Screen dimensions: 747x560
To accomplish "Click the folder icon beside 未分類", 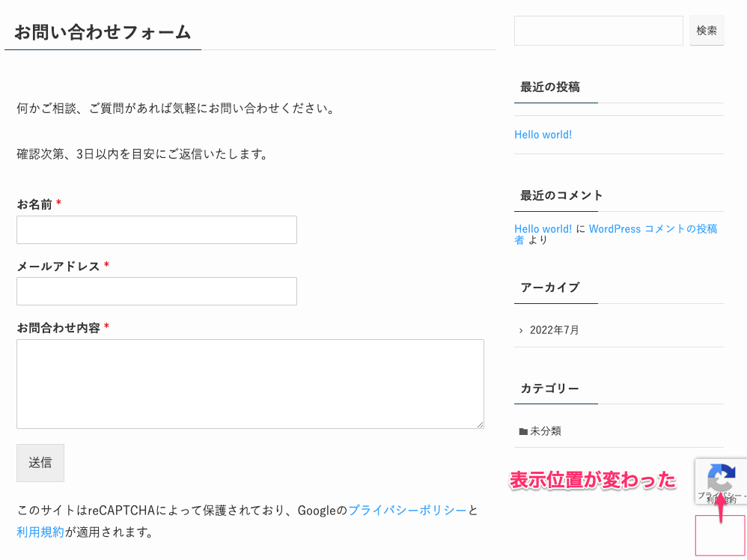I will click(x=523, y=431).
